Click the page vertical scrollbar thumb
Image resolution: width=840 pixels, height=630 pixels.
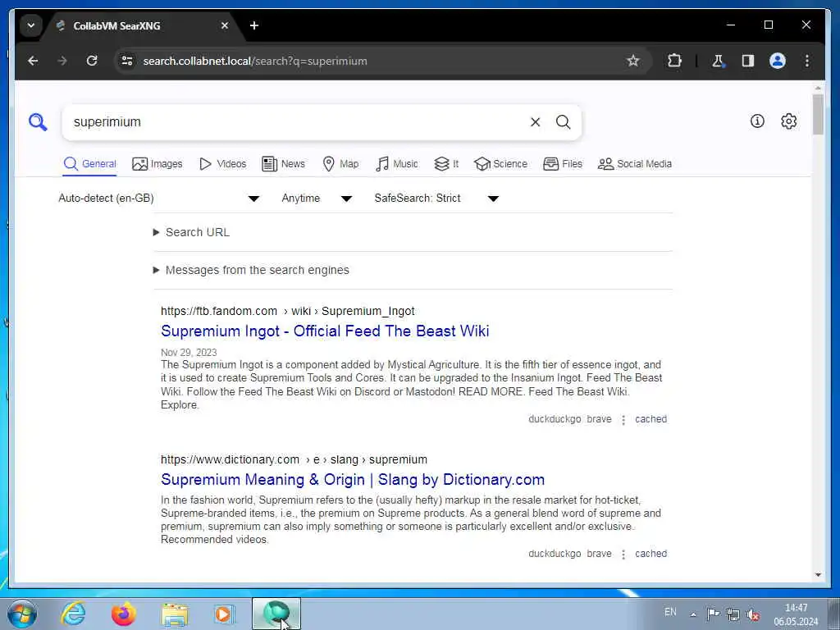tap(818, 114)
